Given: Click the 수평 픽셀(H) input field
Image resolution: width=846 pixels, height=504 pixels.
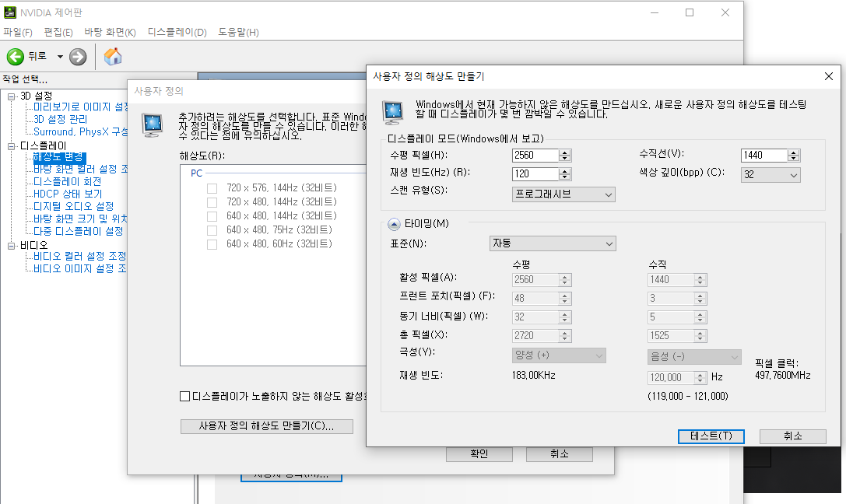Looking at the screenshot, I should pos(535,156).
